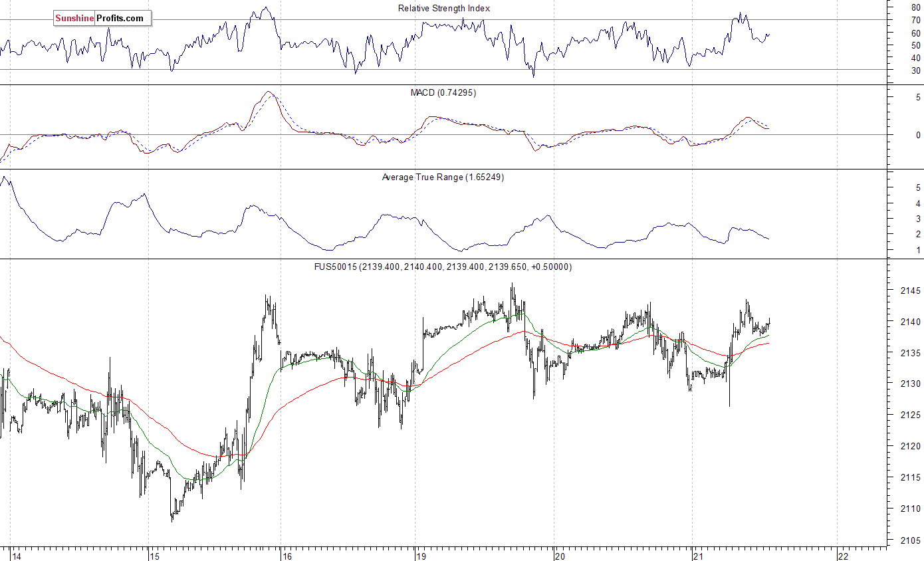This screenshot has height=561, width=924.
Task: Click the RSI axis value 80
Action: pos(916,8)
